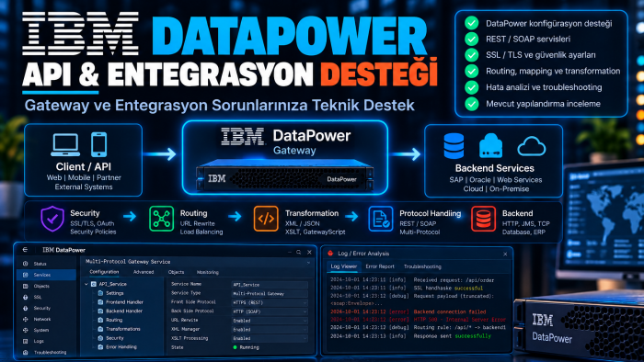The height and width of the screenshot is (362, 644).
Task: Select Transformations tree item
Action: pos(119,329)
